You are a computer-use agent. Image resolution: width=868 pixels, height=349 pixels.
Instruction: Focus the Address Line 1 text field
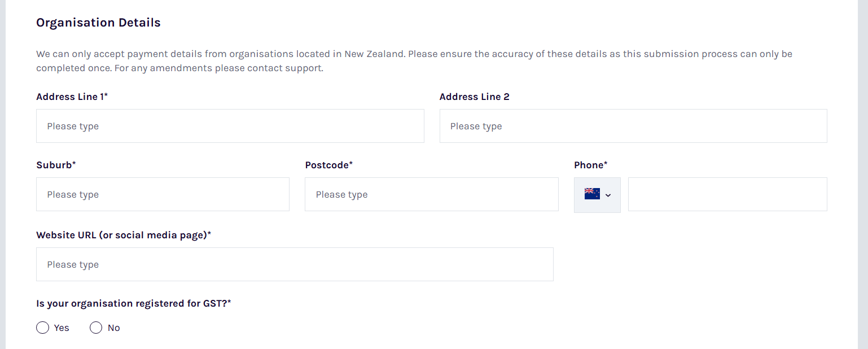tap(230, 126)
